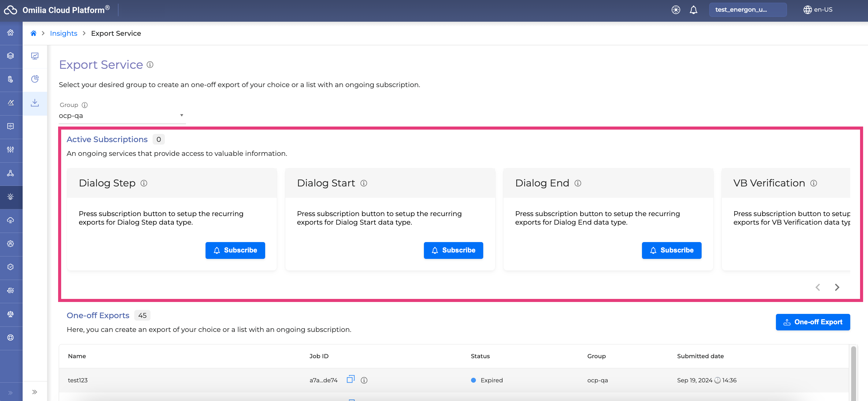The image size is (868, 401).
Task: Subscribe to Dialog Start exports
Action: click(x=453, y=250)
